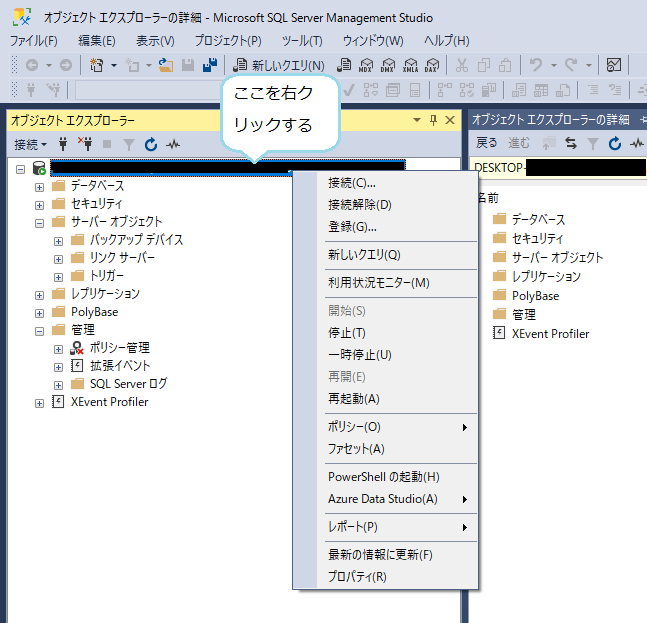The height and width of the screenshot is (623, 647).
Task: Select XEvent Profiler in details pane list
Action: click(550, 334)
